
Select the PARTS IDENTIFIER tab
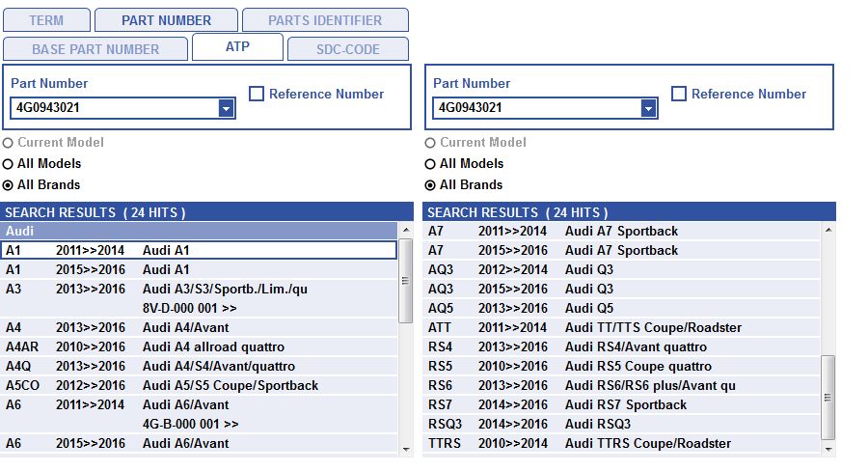pyautogui.click(x=325, y=20)
